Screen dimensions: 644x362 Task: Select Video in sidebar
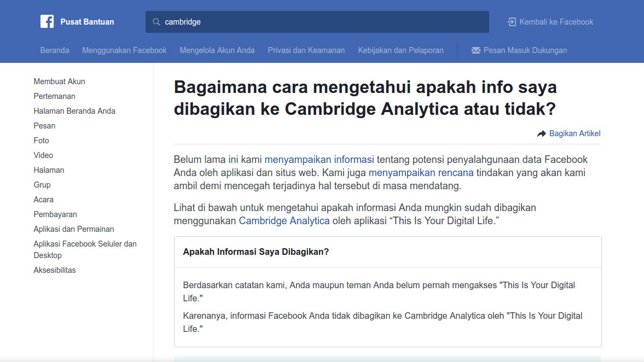(x=43, y=155)
